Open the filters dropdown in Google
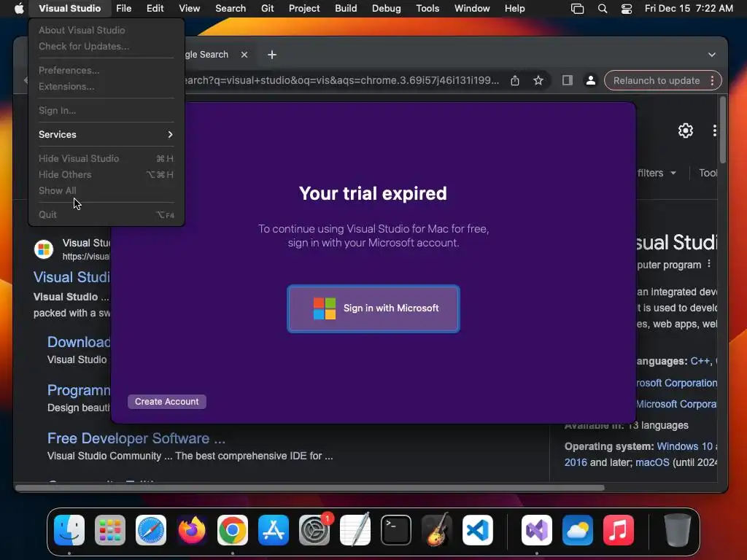The height and width of the screenshot is (560, 747). point(657,173)
